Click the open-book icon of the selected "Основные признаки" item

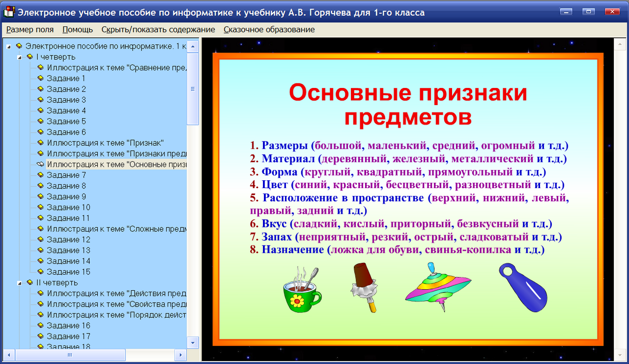point(40,164)
